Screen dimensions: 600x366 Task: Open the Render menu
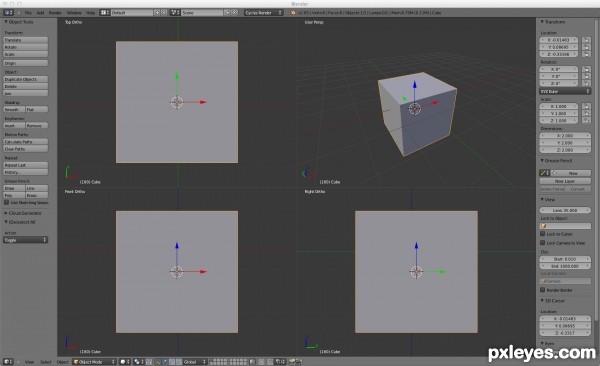coord(55,13)
